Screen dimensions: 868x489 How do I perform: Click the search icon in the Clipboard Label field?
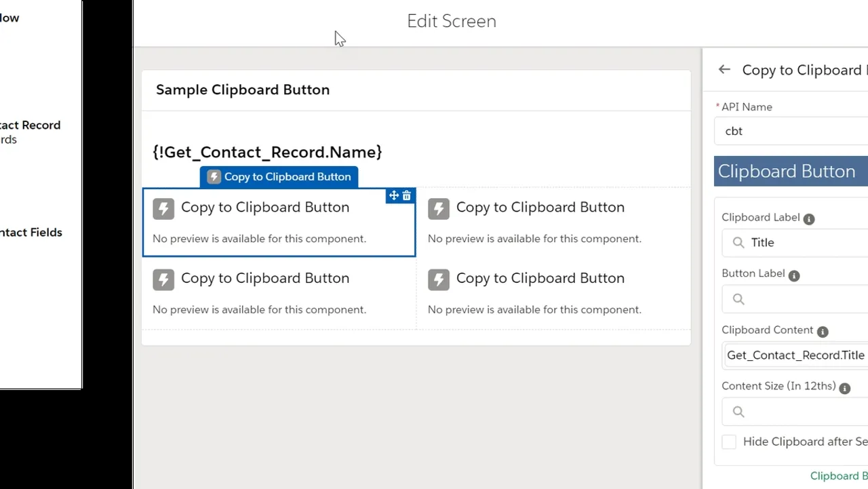738,242
